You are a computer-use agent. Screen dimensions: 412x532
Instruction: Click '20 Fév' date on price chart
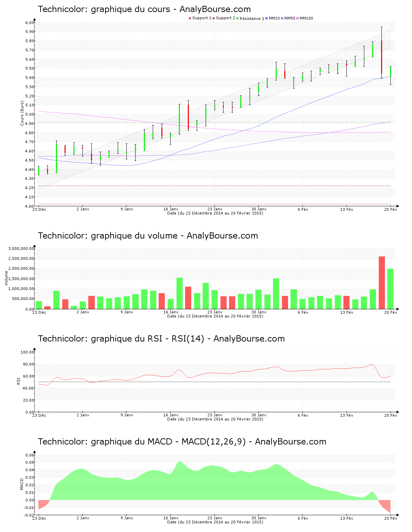click(391, 209)
